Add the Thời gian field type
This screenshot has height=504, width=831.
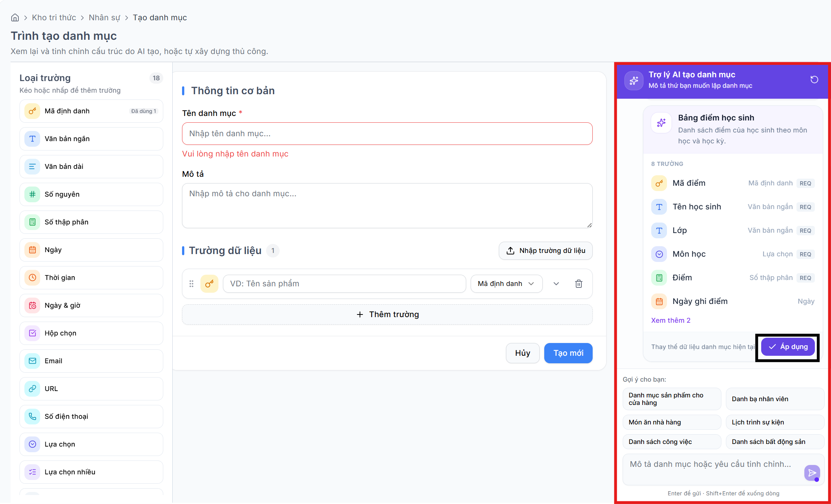(x=91, y=278)
